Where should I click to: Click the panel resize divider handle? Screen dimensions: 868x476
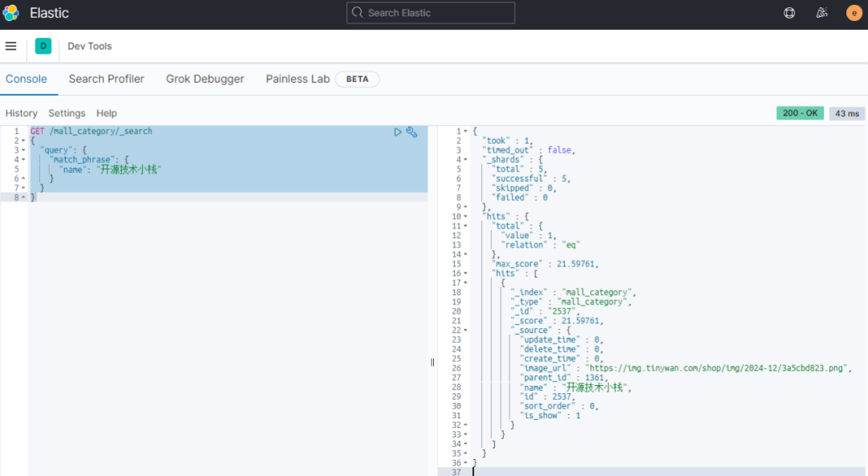pos(432,362)
